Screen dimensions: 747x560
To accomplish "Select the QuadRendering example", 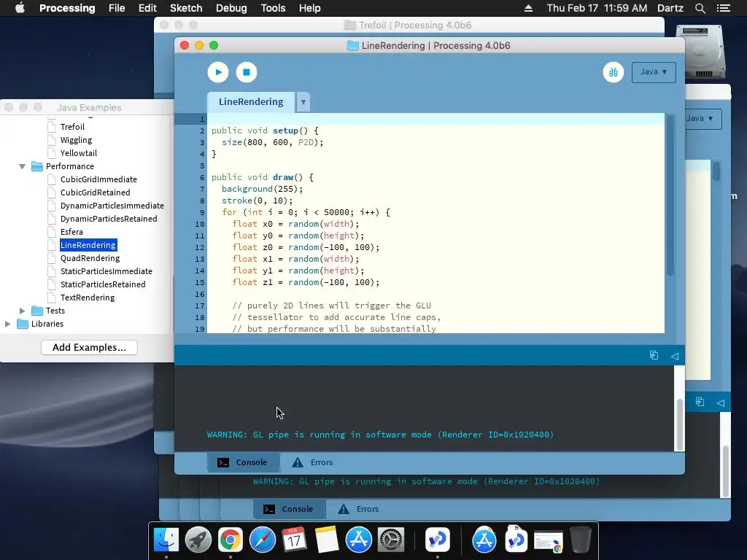I will tap(90, 258).
